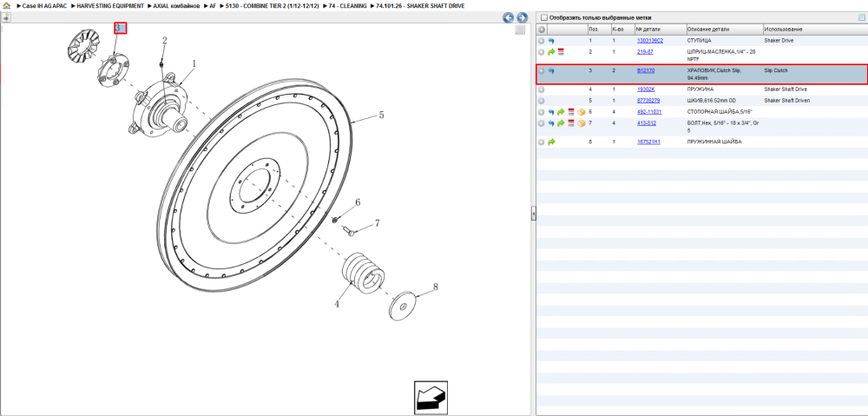Click package box icon on 492-11031 row

point(581,112)
